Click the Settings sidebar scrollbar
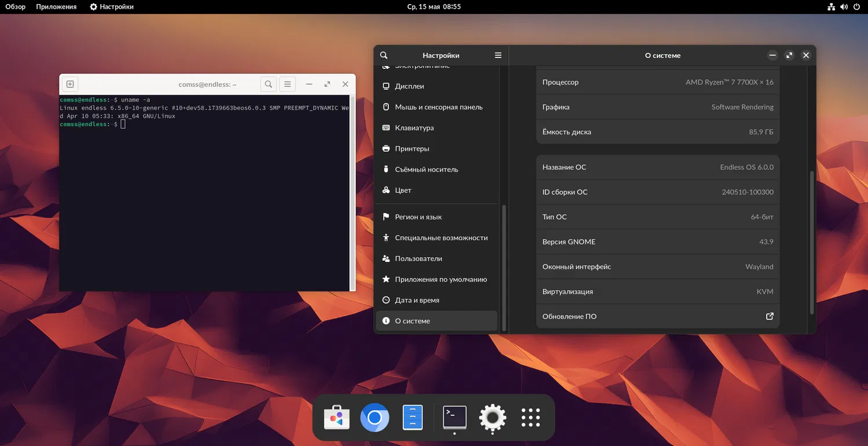The width and height of the screenshot is (868, 446). click(x=503, y=266)
